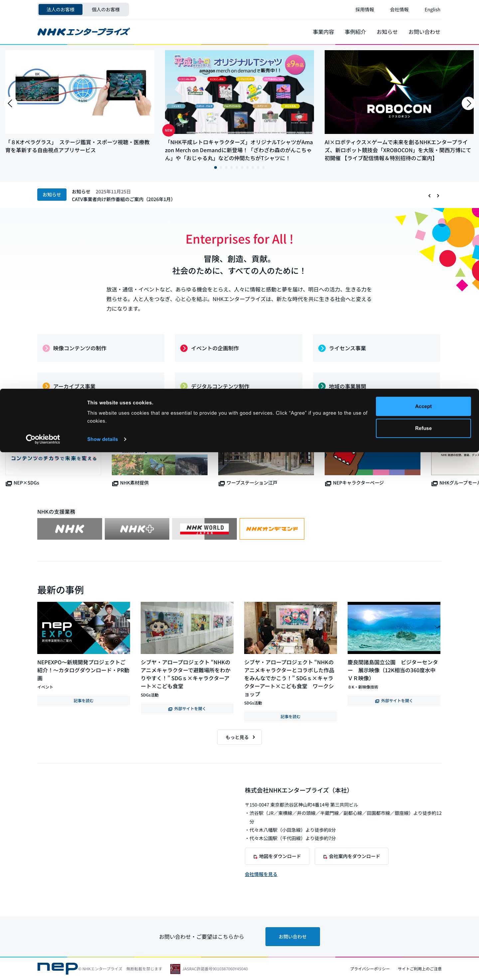Open イベントの企画制作 business card
This screenshot has height=980, width=479.
click(239, 348)
